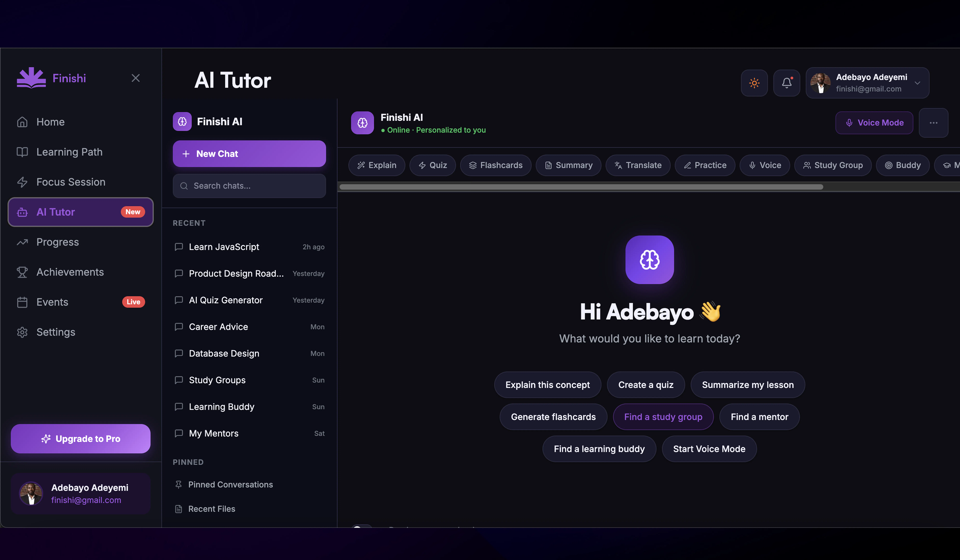Click the Finishi lotus logo icon
Viewport: 960px width, 560px height.
pyautogui.click(x=31, y=78)
